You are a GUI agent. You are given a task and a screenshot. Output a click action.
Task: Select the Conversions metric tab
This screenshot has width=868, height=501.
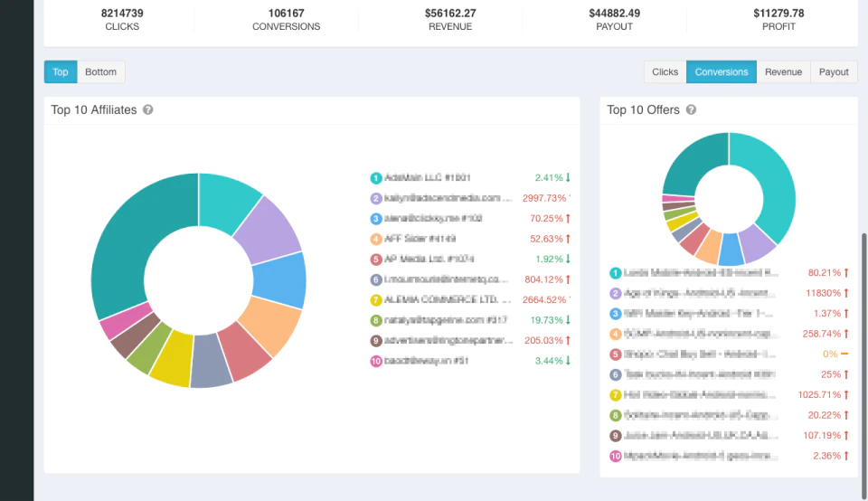722,72
